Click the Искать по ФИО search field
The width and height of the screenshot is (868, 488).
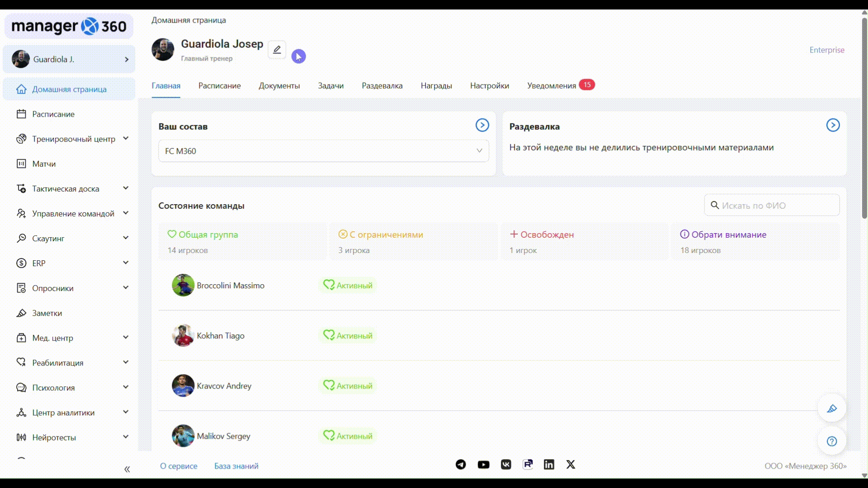[775, 206]
